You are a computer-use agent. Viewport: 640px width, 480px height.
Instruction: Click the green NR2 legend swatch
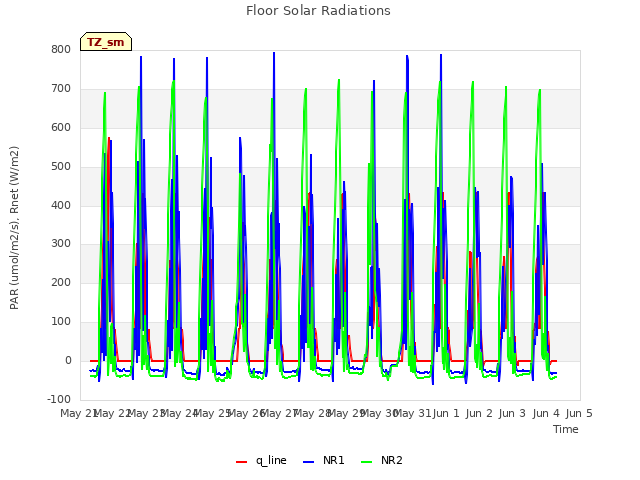pos(367,462)
